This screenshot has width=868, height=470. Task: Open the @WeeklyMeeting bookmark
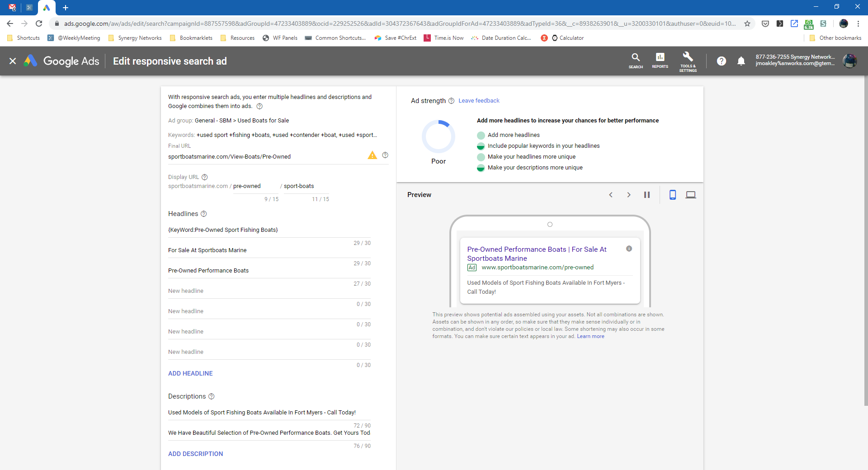[74, 38]
